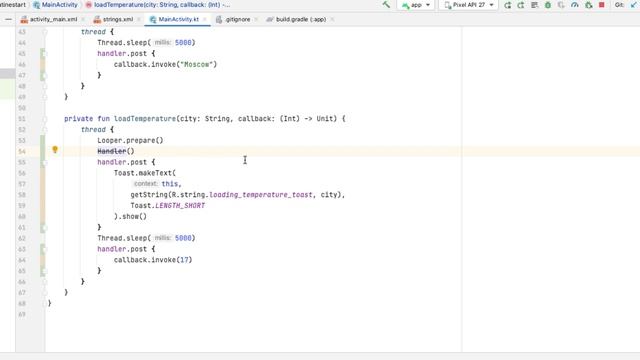The height and width of the screenshot is (360, 640).
Task: Collapse handler.post block at line 45
Action: 44,54
